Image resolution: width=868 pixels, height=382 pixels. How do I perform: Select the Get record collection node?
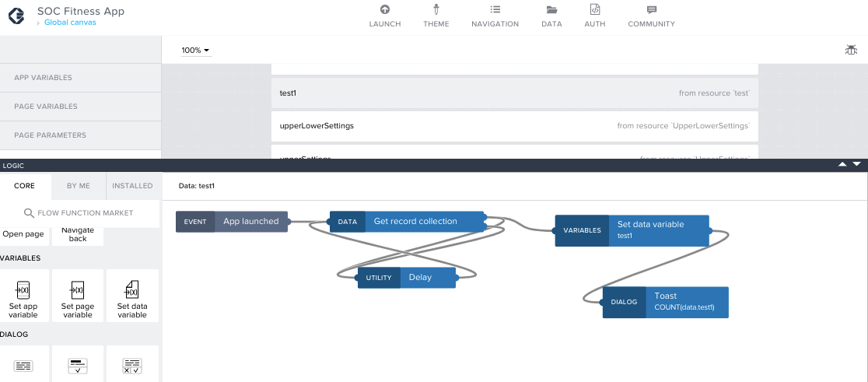pyautogui.click(x=408, y=222)
